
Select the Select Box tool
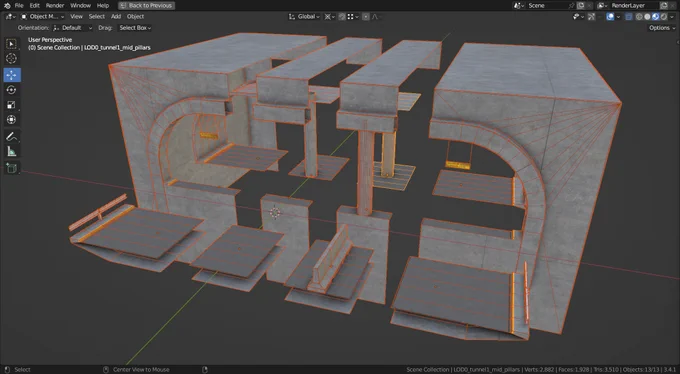tap(12, 44)
